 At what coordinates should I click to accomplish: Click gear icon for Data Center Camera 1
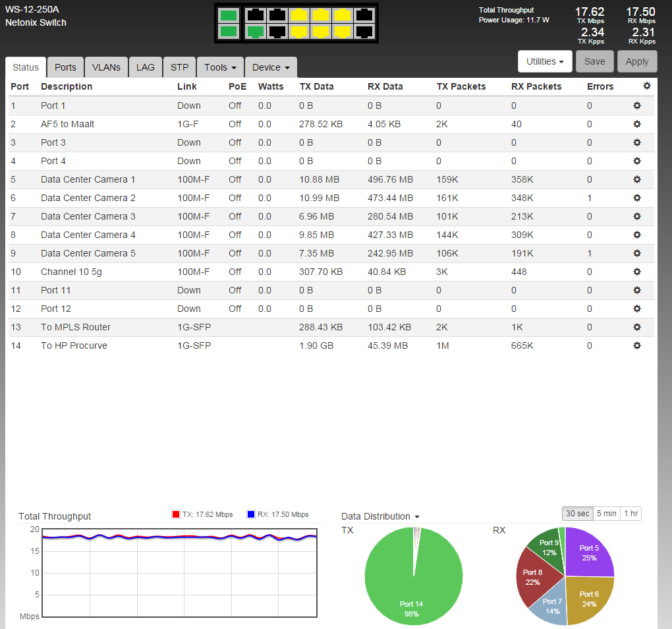[637, 179]
